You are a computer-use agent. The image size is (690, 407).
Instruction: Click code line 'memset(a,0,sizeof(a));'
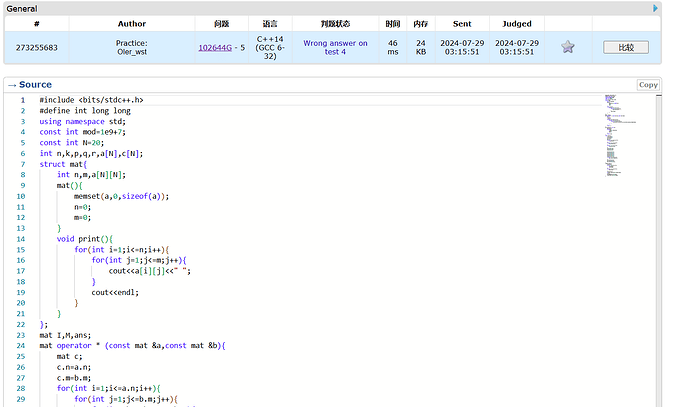pyautogui.click(x=121, y=196)
